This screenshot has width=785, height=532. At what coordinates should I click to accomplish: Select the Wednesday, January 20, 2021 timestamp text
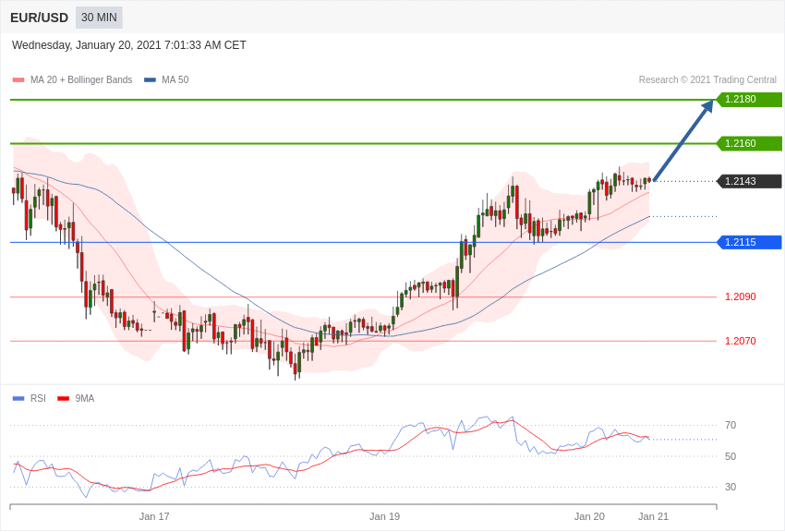tap(129, 45)
